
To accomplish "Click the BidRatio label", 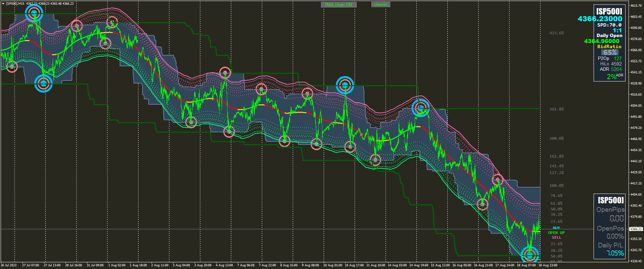I will (x=609, y=46).
